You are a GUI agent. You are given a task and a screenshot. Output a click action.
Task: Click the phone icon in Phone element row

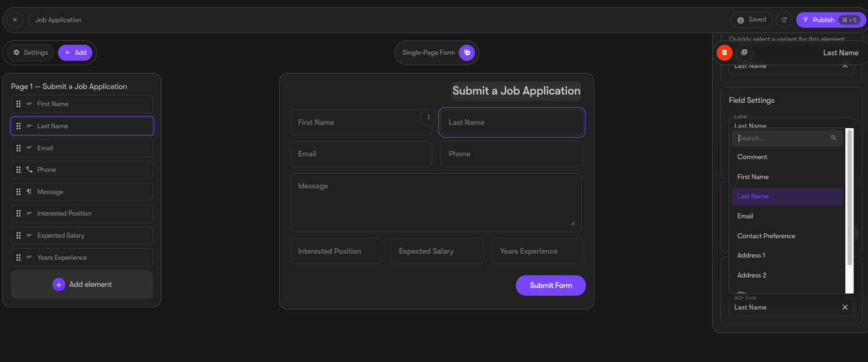(29, 170)
